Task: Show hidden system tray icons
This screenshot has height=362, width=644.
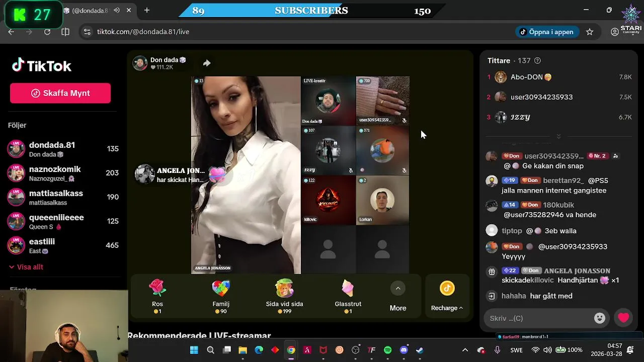Action: pos(465,350)
